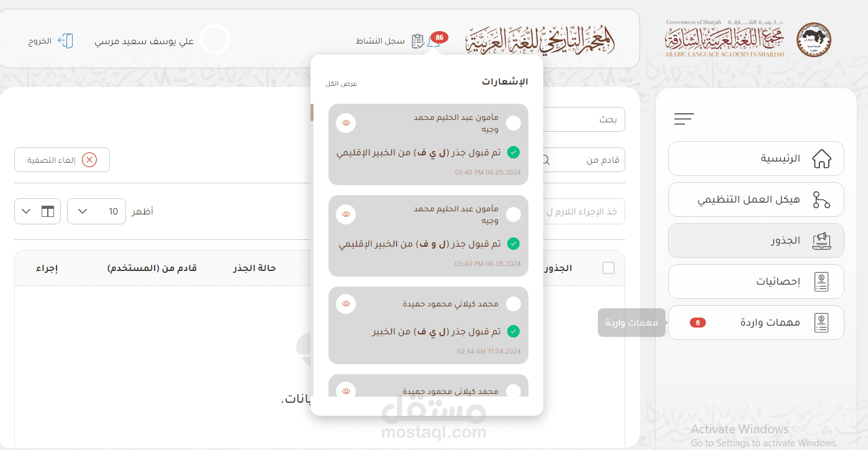
Task: Open the قادم من filter combo box
Action: coord(584,160)
